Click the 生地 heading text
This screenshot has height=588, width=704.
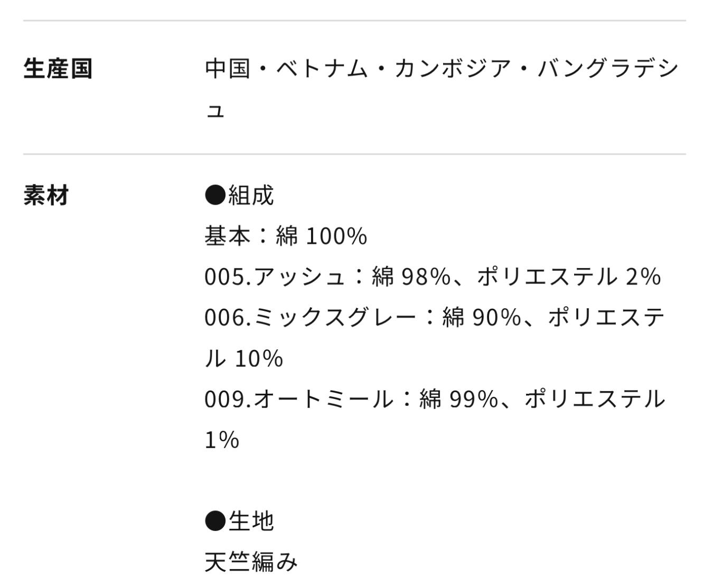[251, 521]
